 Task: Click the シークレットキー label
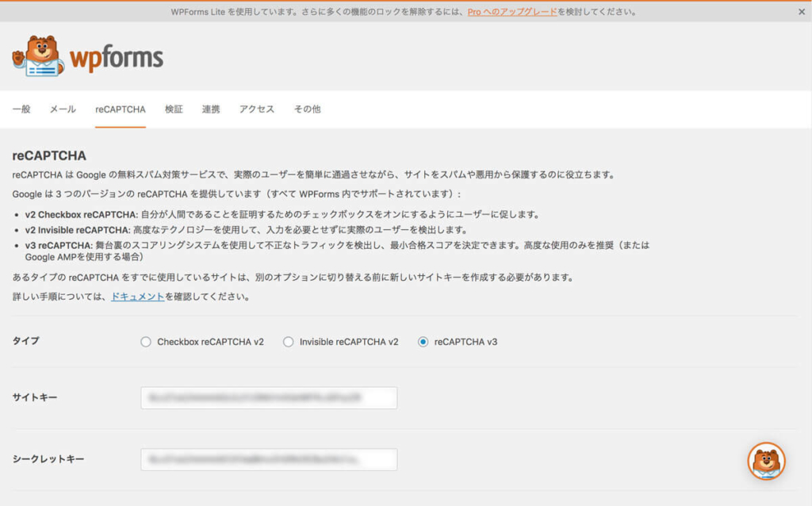pos(48,459)
